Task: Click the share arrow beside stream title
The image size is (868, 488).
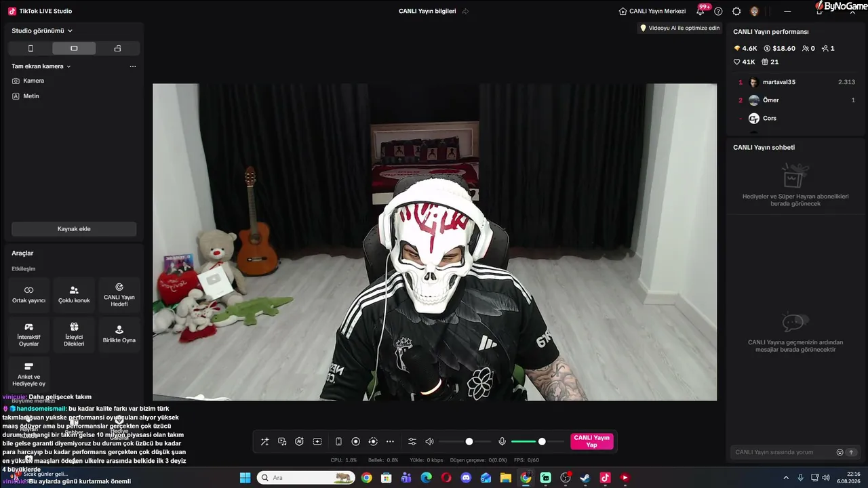Action: [465, 11]
